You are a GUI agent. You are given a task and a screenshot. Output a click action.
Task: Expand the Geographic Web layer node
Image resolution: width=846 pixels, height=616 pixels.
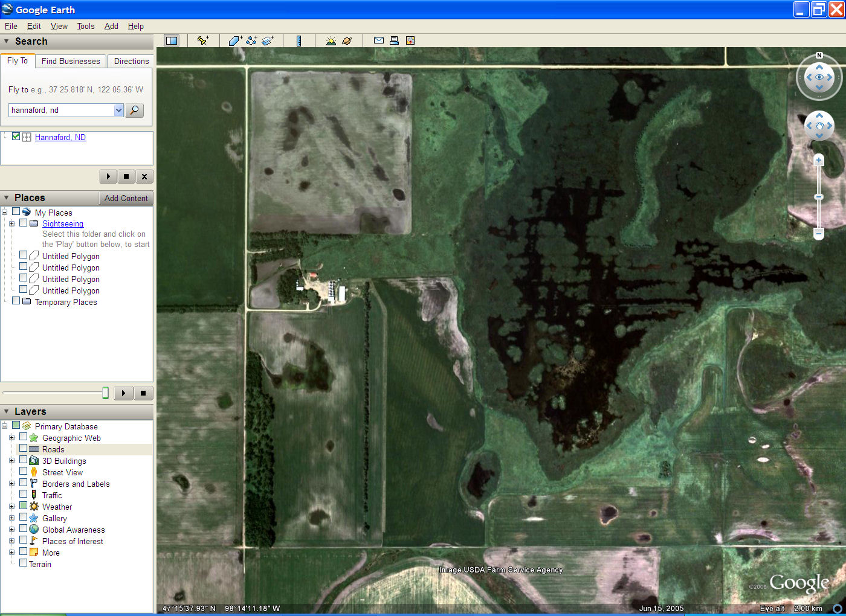point(11,438)
